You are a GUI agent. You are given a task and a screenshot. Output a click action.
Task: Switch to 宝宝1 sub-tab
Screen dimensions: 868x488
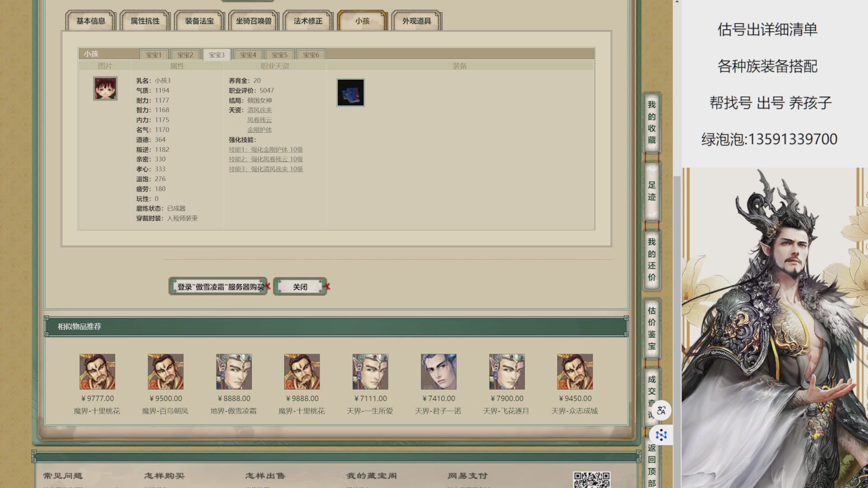154,55
